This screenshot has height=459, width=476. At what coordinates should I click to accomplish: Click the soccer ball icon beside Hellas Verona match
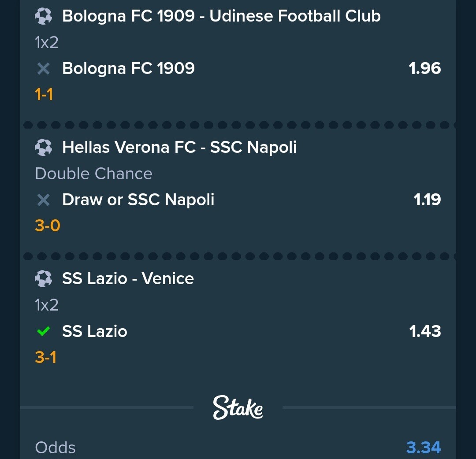click(x=43, y=148)
